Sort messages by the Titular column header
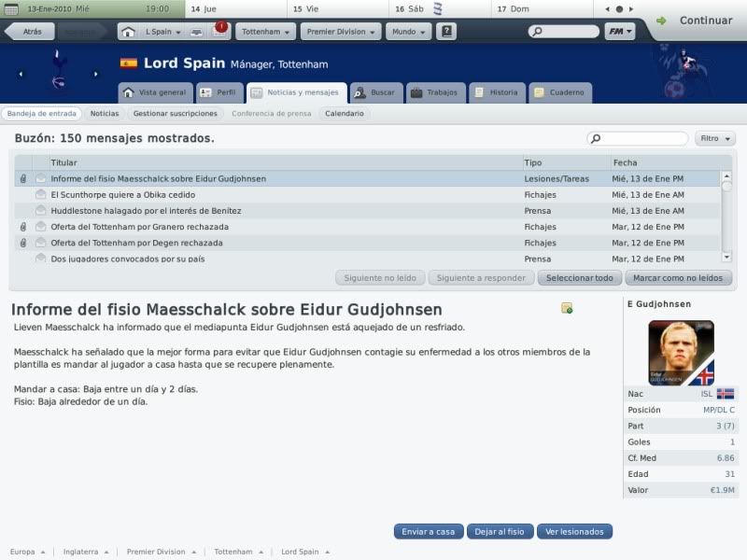747x560 pixels. [286, 162]
